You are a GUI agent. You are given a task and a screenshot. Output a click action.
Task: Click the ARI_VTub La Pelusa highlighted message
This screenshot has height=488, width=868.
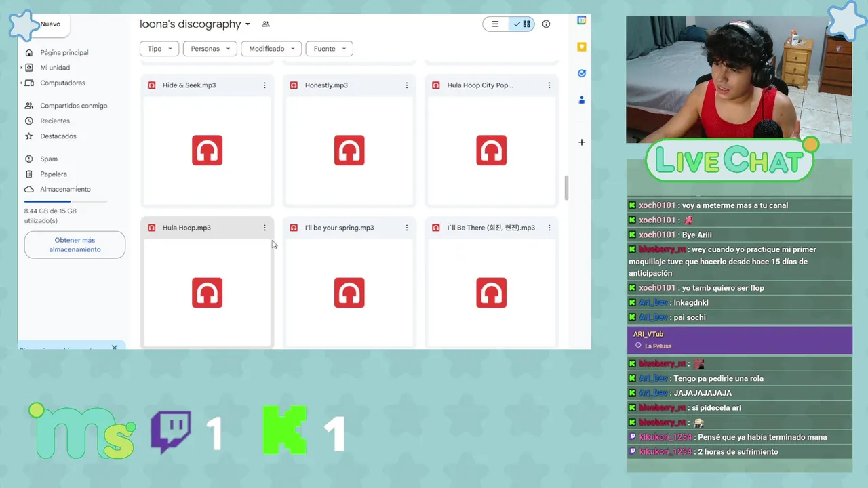(740, 340)
